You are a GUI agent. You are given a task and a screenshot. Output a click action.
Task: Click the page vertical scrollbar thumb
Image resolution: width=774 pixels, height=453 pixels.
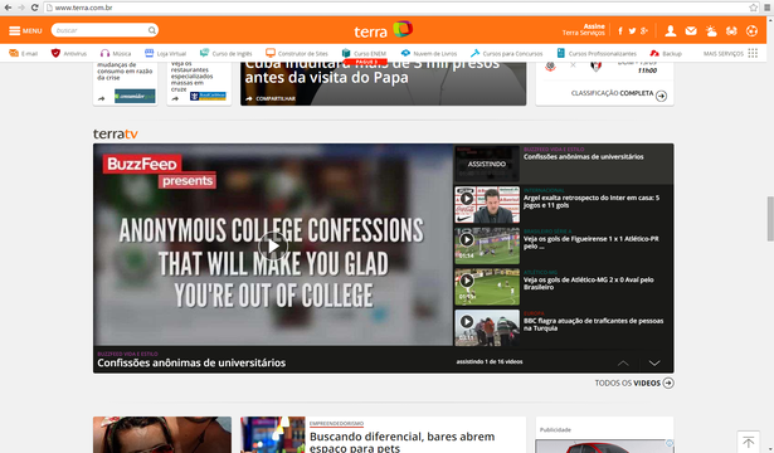click(768, 218)
